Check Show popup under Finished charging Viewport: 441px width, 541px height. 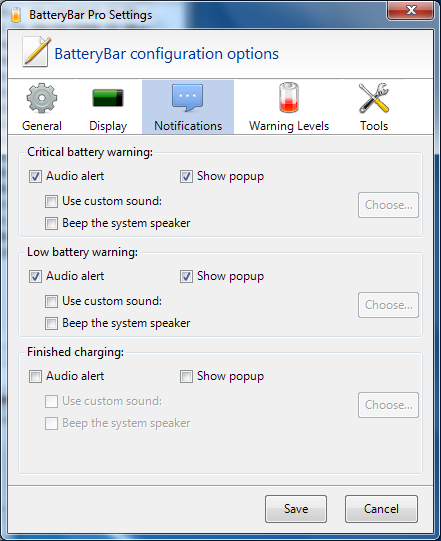pyautogui.click(x=186, y=376)
